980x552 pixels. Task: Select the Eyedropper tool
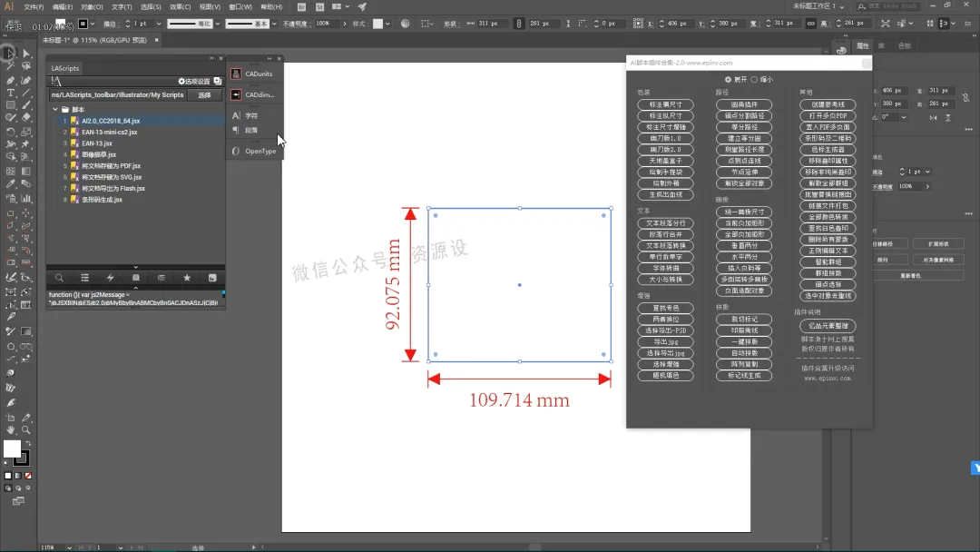pos(11,184)
